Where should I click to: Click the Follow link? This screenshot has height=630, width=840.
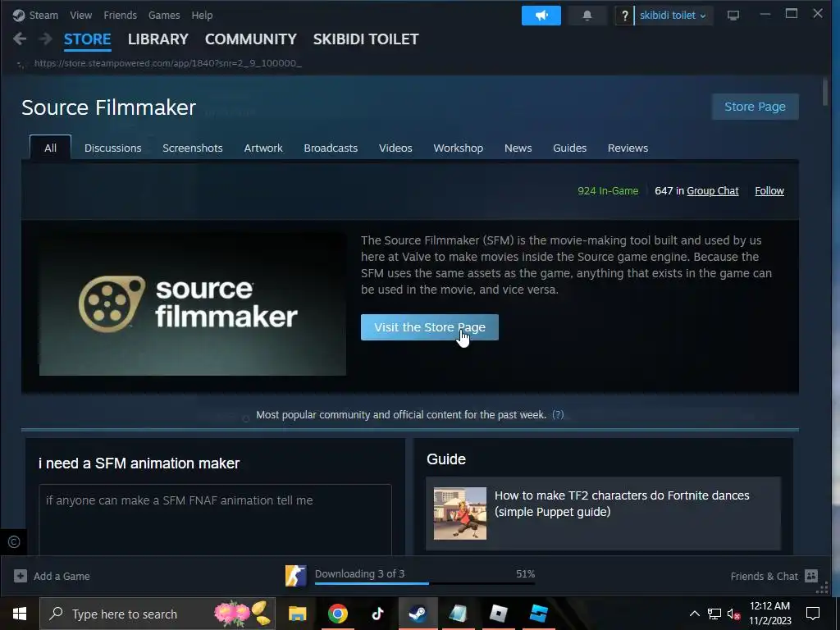click(769, 190)
